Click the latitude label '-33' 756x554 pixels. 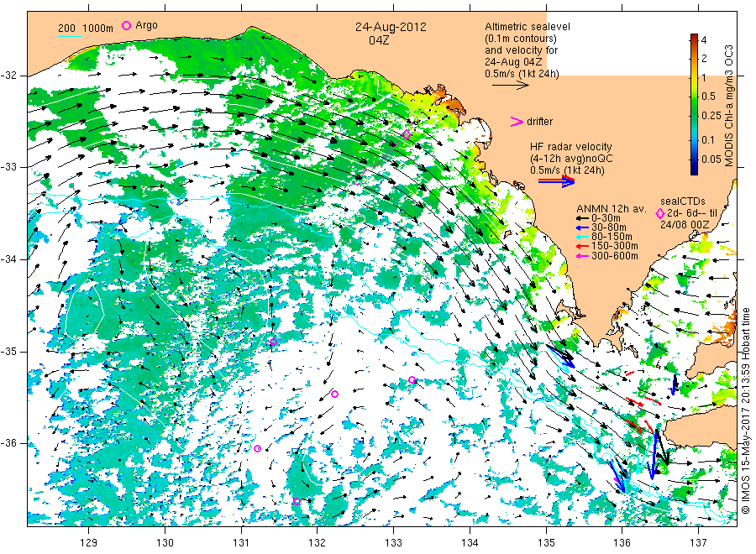point(9,167)
